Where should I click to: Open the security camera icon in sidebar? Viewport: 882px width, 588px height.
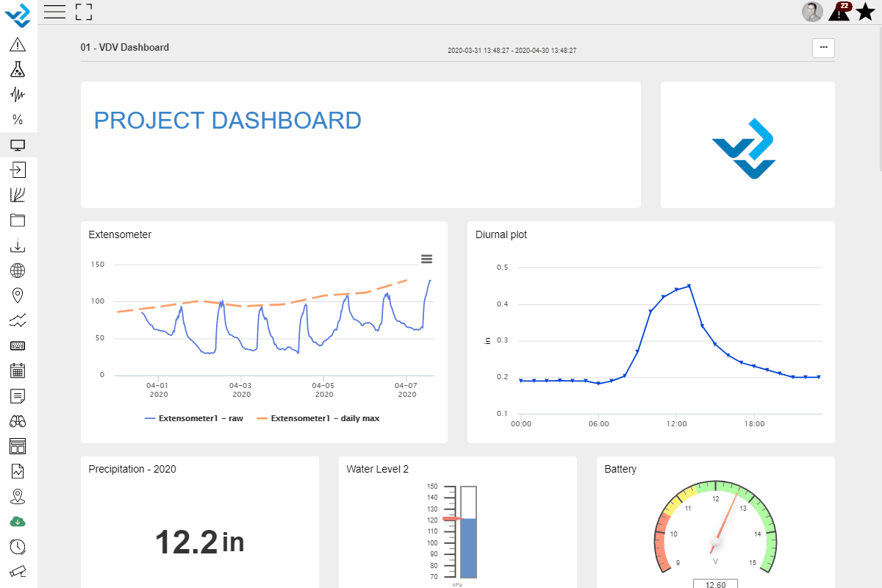coord(18,571)
